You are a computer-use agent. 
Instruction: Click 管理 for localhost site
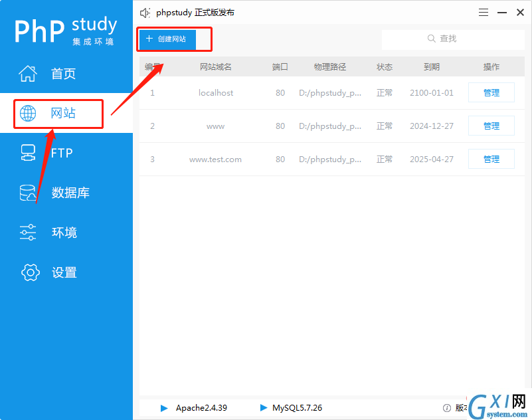491,92
